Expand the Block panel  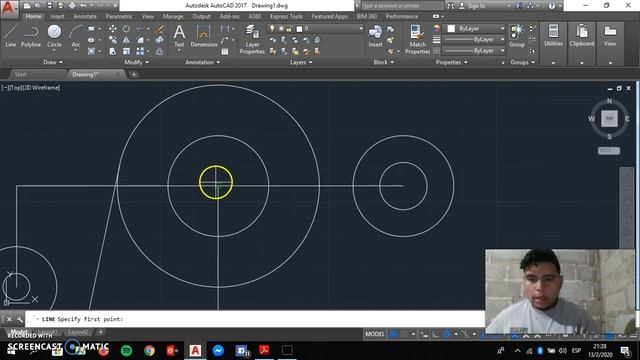[x=384, y=62]
